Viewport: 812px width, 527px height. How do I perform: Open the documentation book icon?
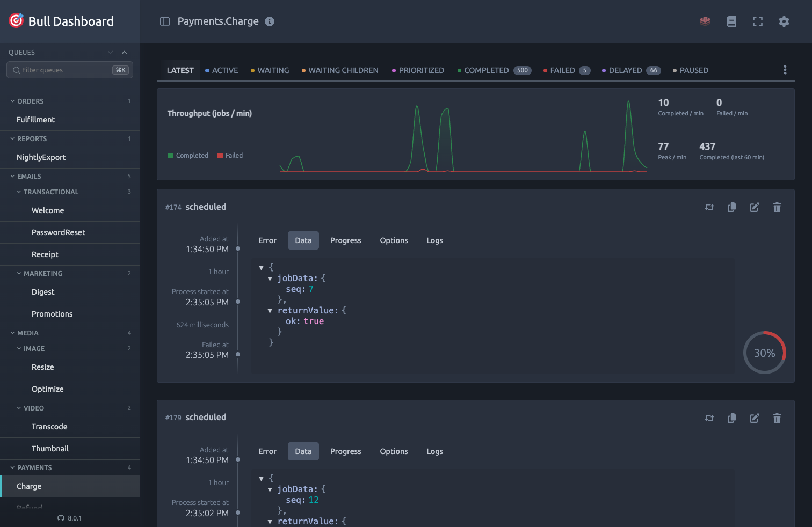(x=731, y=21)
